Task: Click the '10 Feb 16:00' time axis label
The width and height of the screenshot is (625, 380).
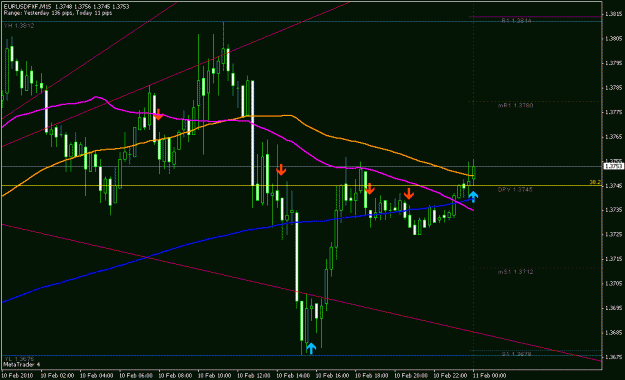Action: [x=332, y=376]
